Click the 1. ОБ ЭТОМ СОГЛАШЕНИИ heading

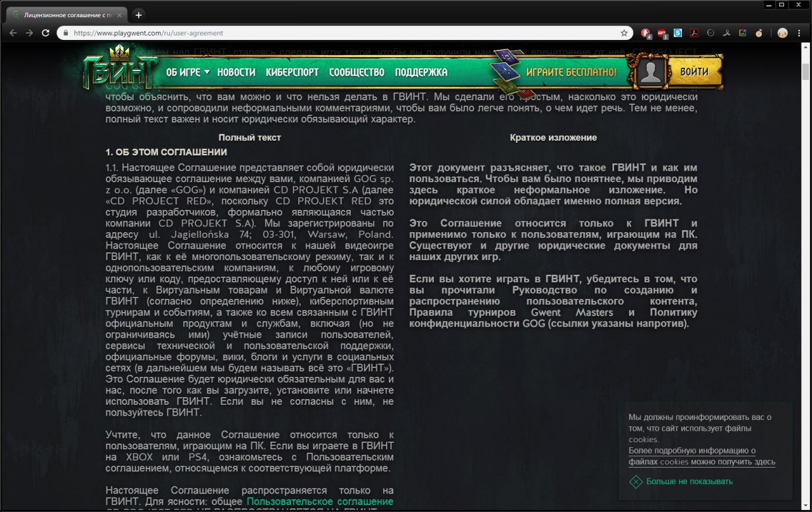click(166, 152)
